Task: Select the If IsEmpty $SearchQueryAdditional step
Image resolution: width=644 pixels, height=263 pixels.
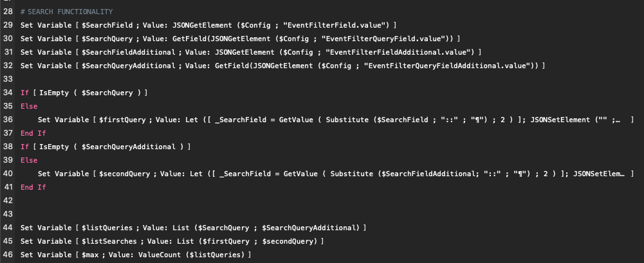Action: [106, 147]
